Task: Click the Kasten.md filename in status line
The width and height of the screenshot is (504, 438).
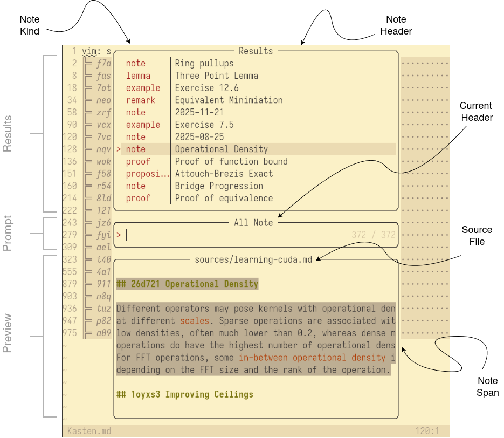Action: [89, 431]
